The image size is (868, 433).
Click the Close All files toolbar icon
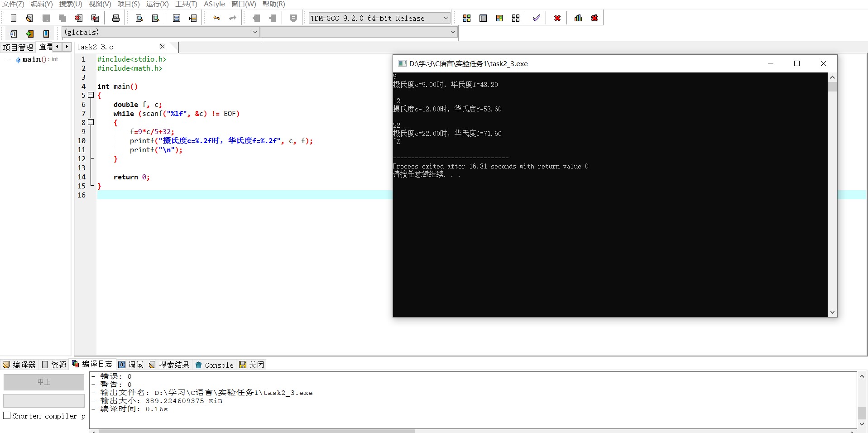[x=95, y=18]
